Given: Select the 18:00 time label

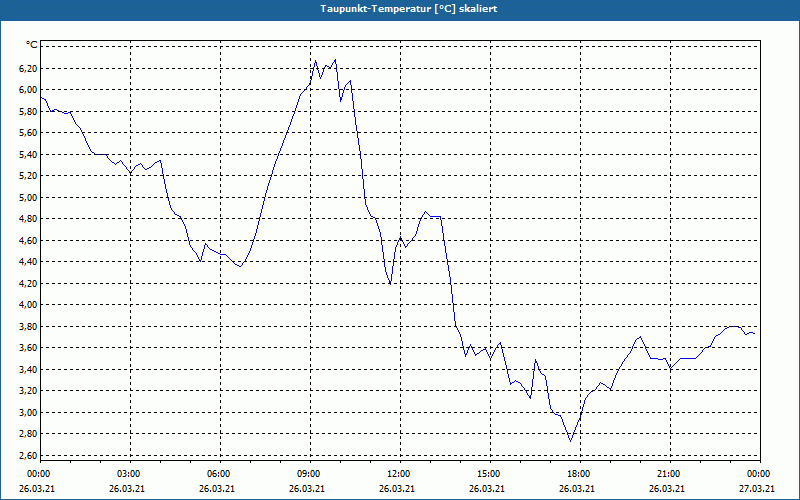Looking at the screenshot, I should tap(580, 474).
